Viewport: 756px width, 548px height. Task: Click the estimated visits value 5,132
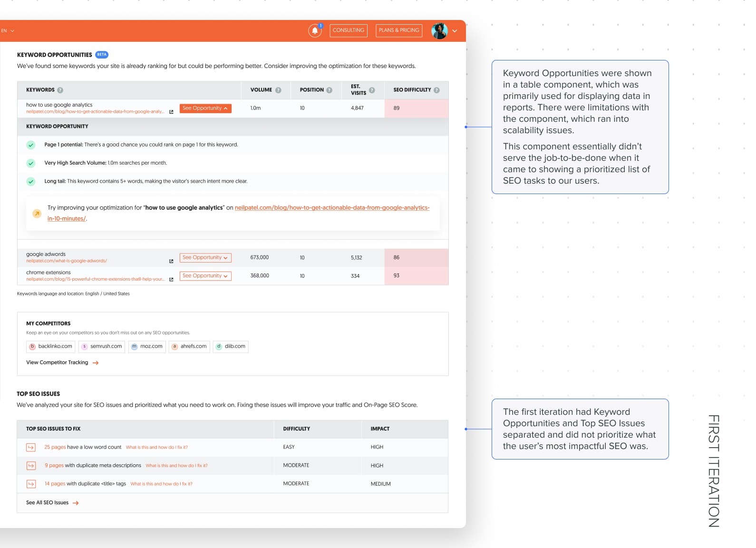point(357,258)
